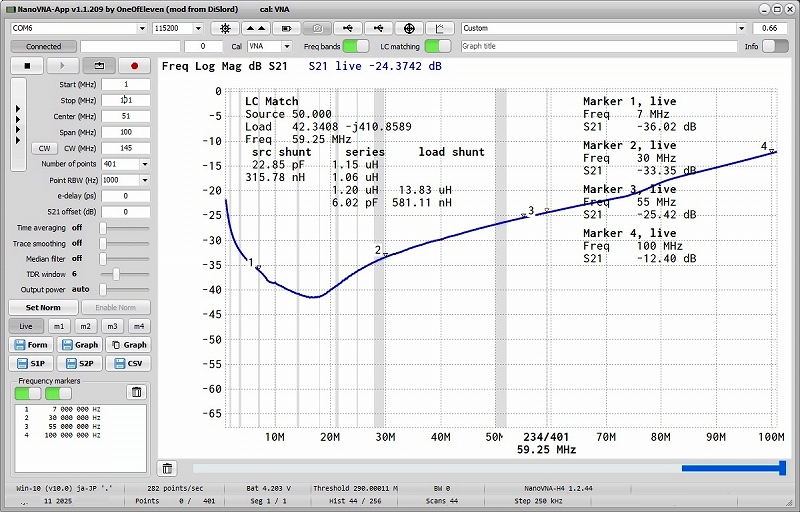Click the Set Norm button
800x512 pixels.
(x=42, y=307)
